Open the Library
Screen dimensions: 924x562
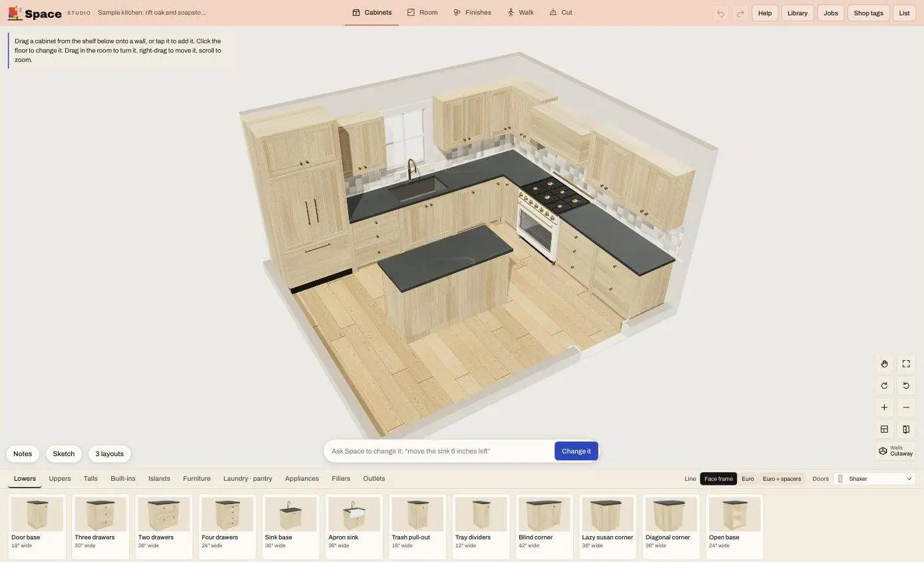798,13
